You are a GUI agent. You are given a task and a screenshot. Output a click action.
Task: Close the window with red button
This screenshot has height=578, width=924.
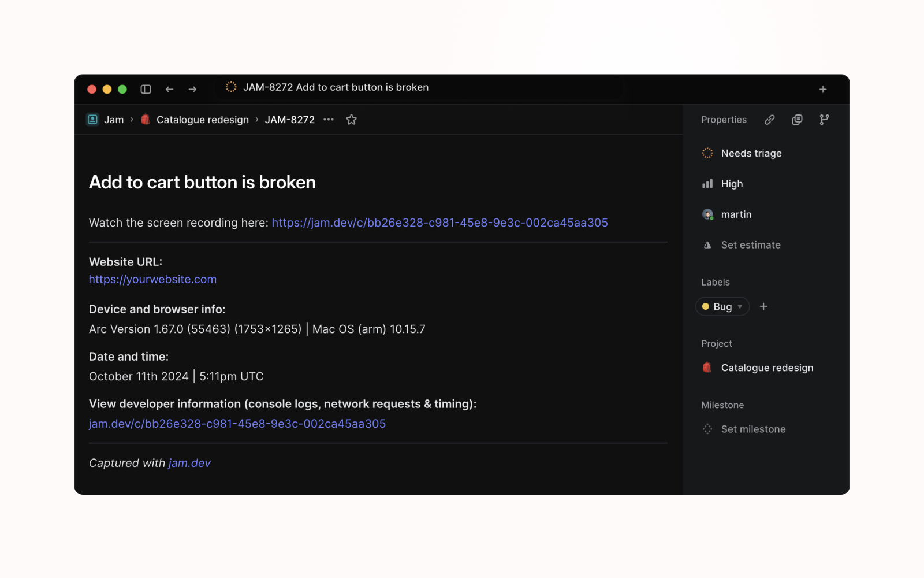92,89
